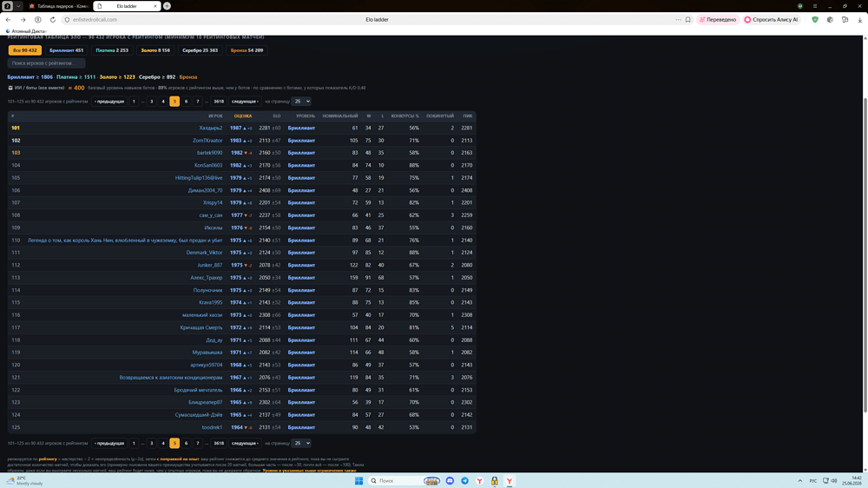Filter ladder by Золото 8 156 tier

tap(155, 50)
